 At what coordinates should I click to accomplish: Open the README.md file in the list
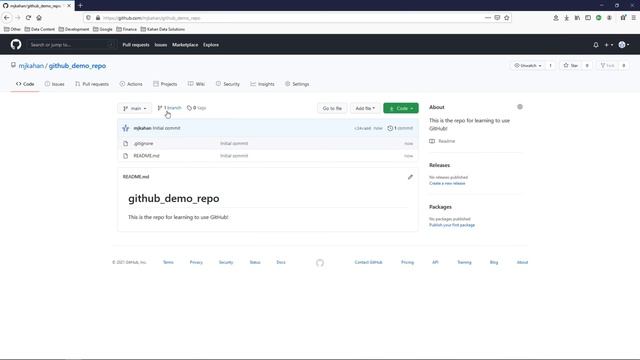[x=147, y=156]
